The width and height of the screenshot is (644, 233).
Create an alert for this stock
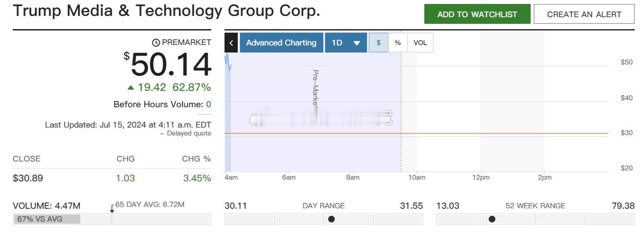[x=584, y=14]
